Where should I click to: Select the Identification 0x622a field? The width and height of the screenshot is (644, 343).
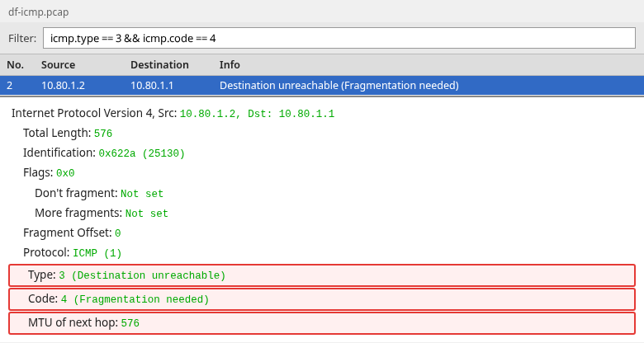click(104, 153)
